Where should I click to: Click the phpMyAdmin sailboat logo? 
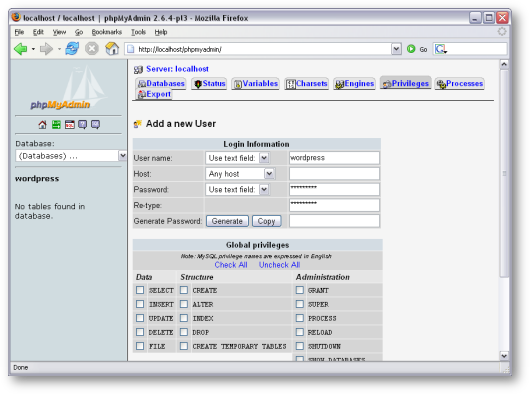pyautogui.click(x=68, y=88)
